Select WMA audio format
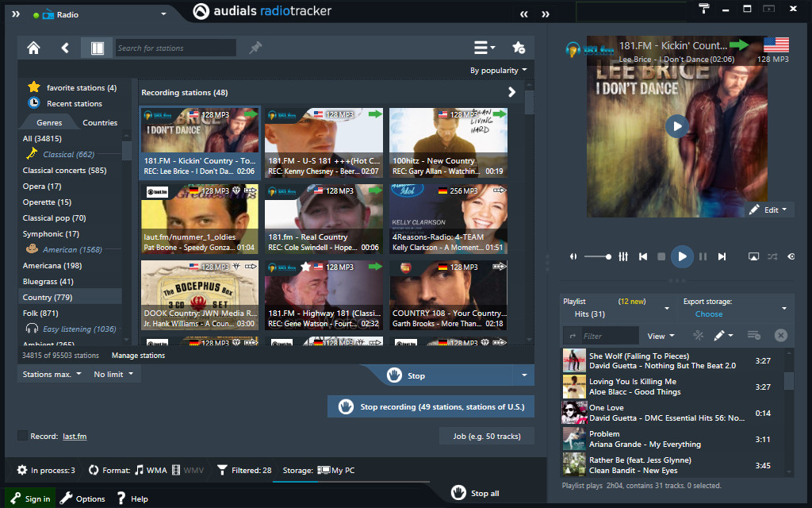812x508 pixels. tap(151, 470)
